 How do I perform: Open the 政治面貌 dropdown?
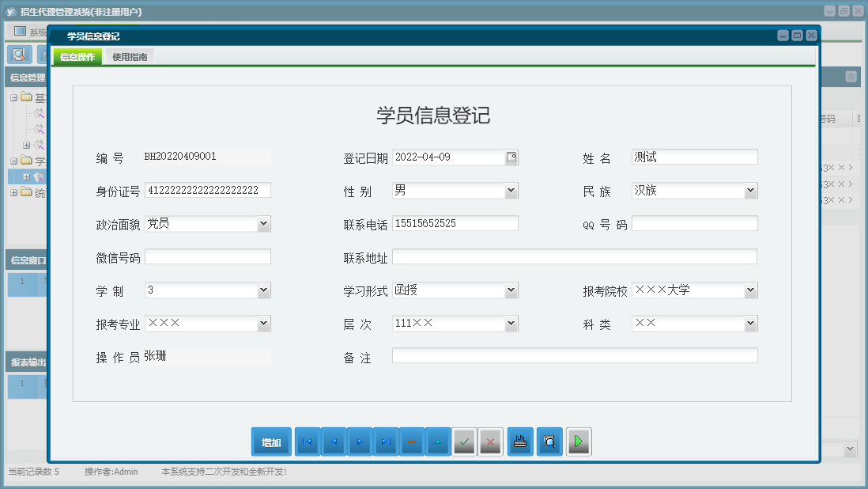(x=264, y=224)
